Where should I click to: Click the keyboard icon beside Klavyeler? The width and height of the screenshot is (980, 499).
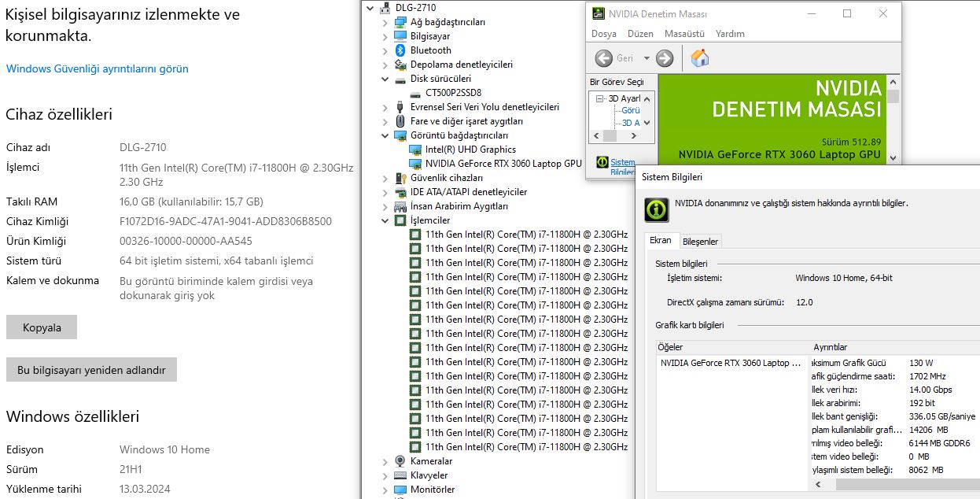coord(400,475)
